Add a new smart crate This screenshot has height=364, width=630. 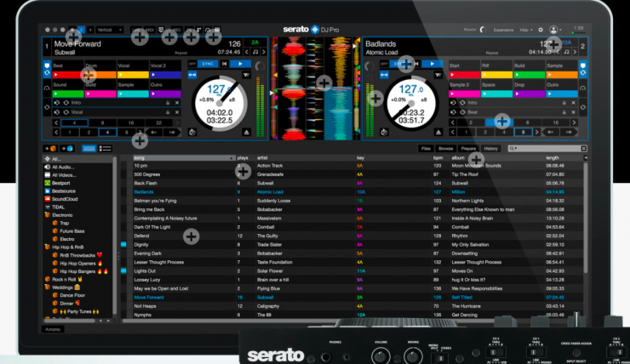pos(67,149)
